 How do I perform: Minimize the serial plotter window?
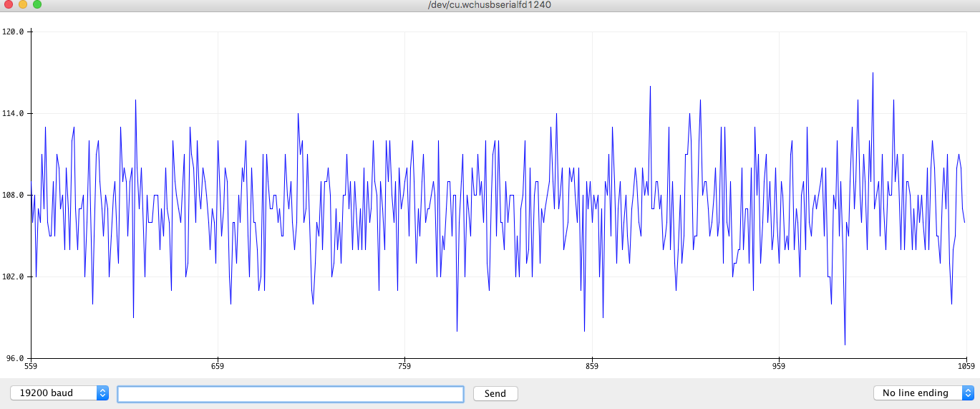pos(23,4)
